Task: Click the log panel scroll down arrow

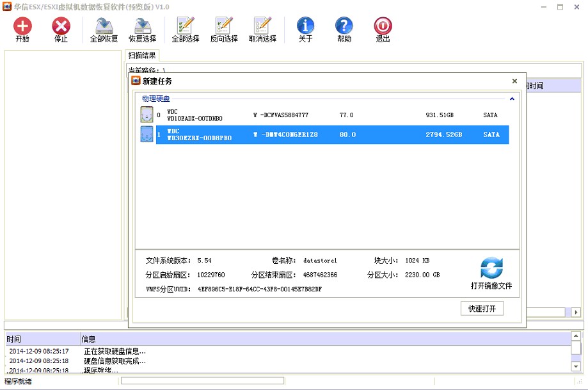Action: [x=576, y=366]
